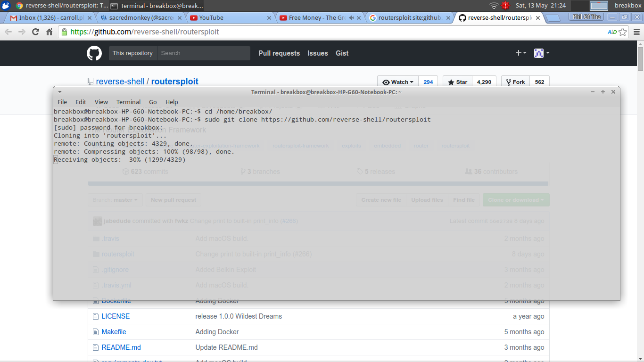Open the Terminal Help menu
The height and width of the screenshot is (362, 644).
click(x=172, y=102)
